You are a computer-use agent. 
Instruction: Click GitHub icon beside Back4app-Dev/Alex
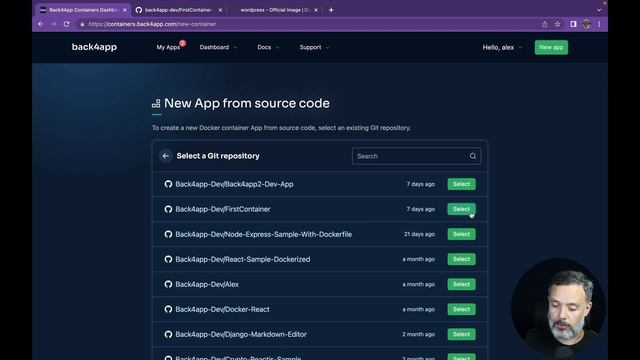(x=168, y=284)
